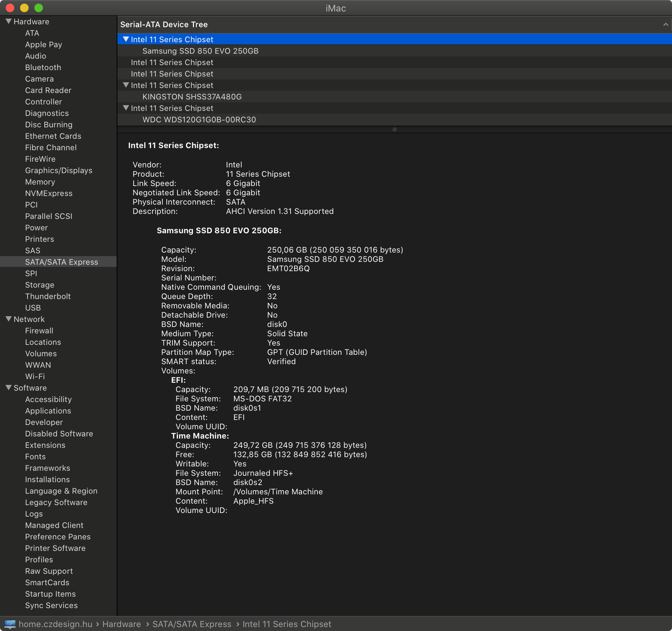The width and height of the screenshot is (672, 631).
Task: Select KINGSTON SHSS37A480G drive row
Action: (x=394, y=97)
